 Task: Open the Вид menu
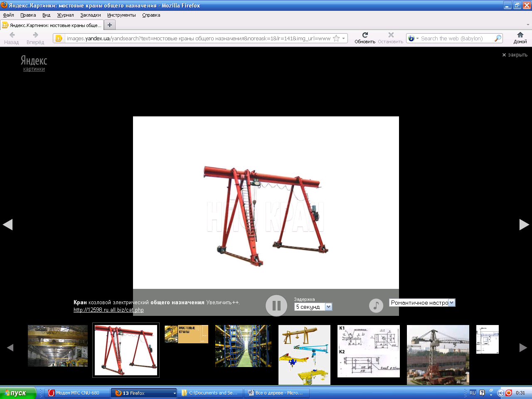tap(46, 15)
